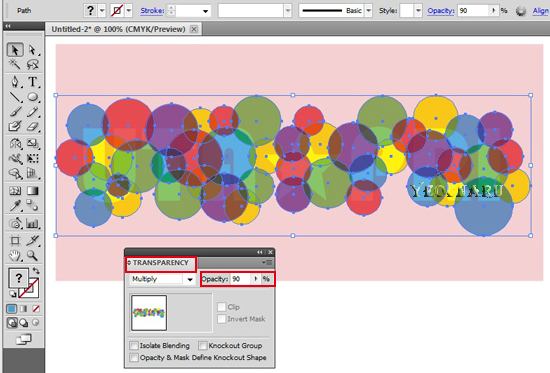Select the Ellipse tool
Viewport: 550px width, 373px height.
point(33,96)
